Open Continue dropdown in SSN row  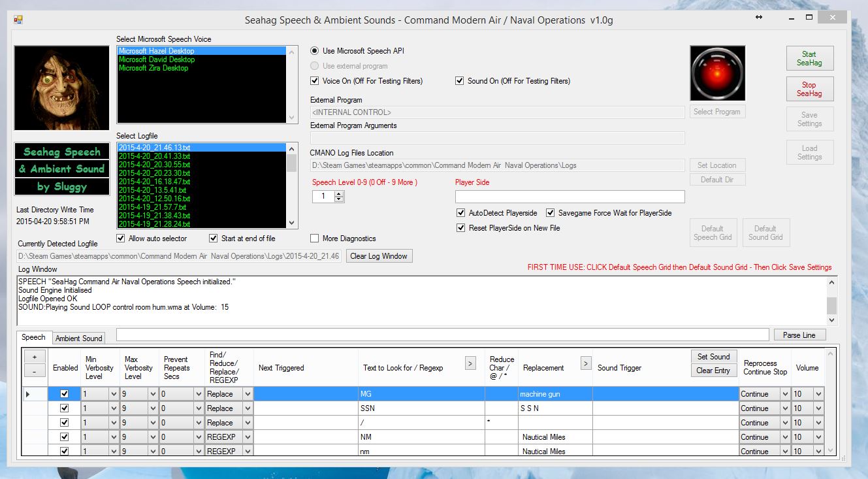(785, 408)
